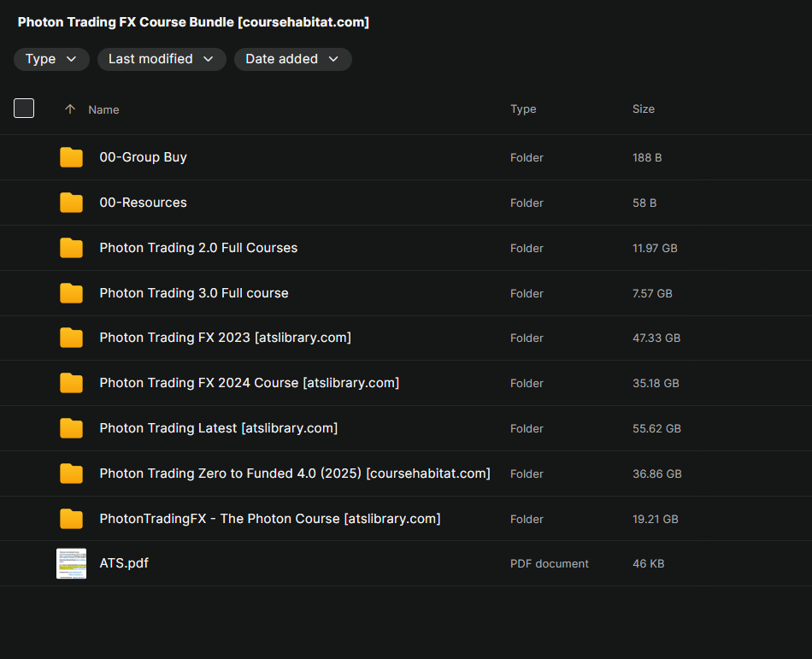Screen dimensions: 812x659
Task: Click folder icon of Photon Trading 2.0 Full Courses
Action: 72,248
